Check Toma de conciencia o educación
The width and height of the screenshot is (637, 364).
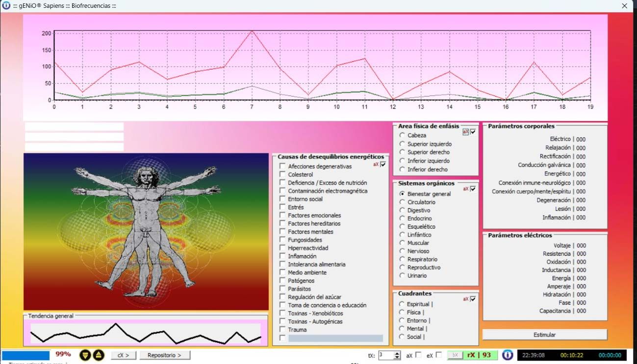click(283, 305)
